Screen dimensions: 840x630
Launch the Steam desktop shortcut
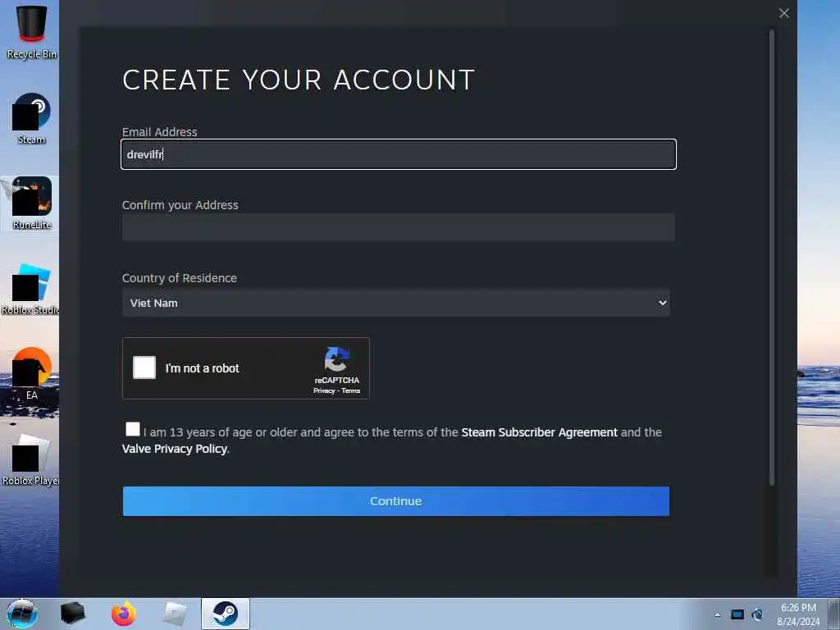tap(32, 119)
